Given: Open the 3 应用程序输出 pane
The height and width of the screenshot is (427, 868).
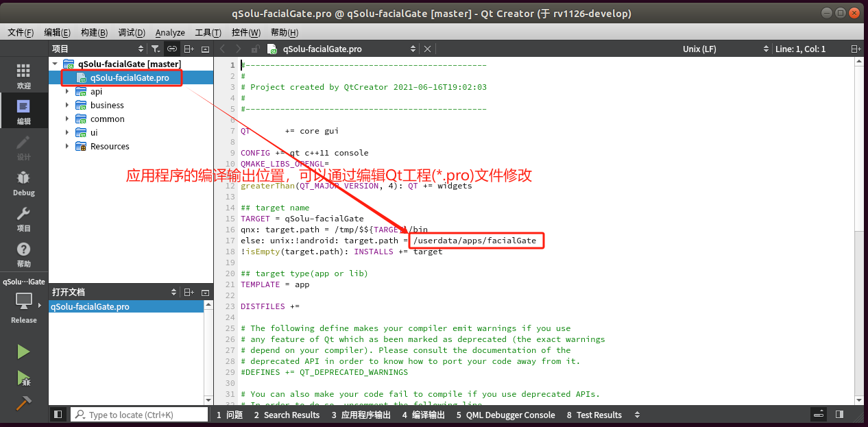Looking at the screenshot, I should click(x=361, y=415).
